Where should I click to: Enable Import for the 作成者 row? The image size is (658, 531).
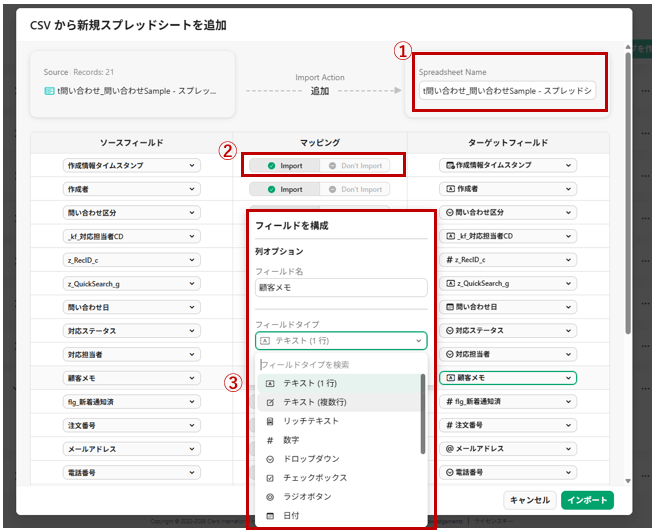284,189
